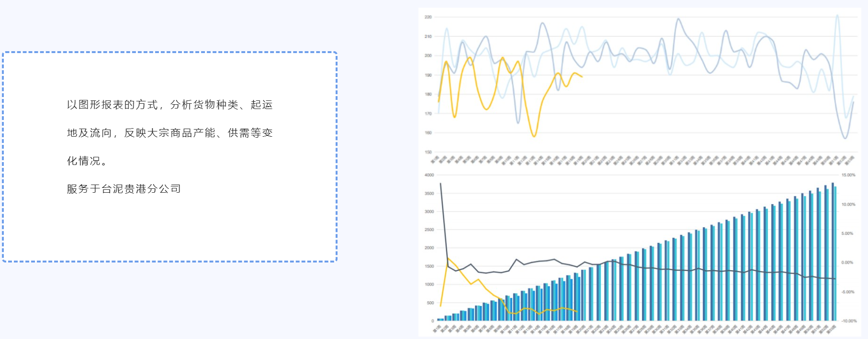Click the 2000 y-axis label on the bar chart
The height and width of the screenshot is (339, 868).
tap(429, 248)
